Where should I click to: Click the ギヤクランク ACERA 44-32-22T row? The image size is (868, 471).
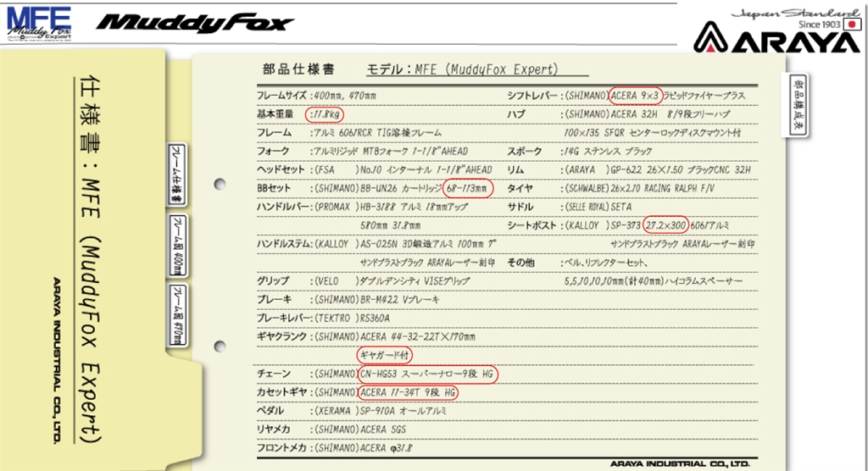366,336
